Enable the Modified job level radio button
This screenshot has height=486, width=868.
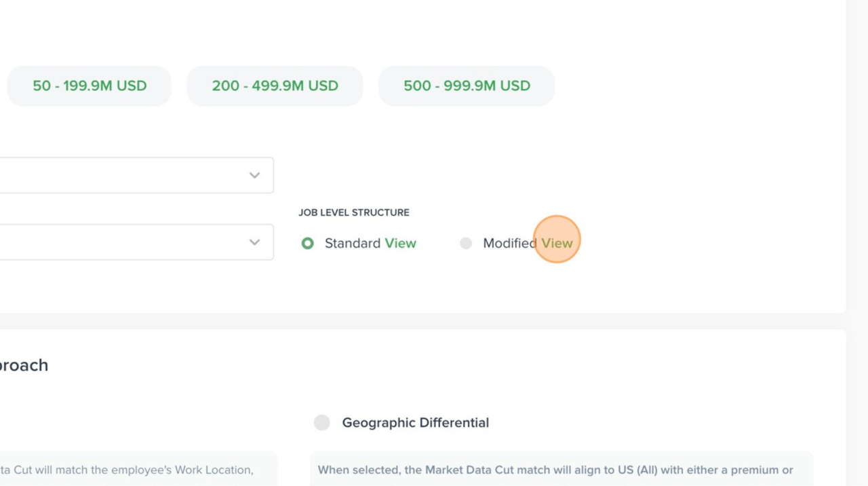[x=466, y=243]
